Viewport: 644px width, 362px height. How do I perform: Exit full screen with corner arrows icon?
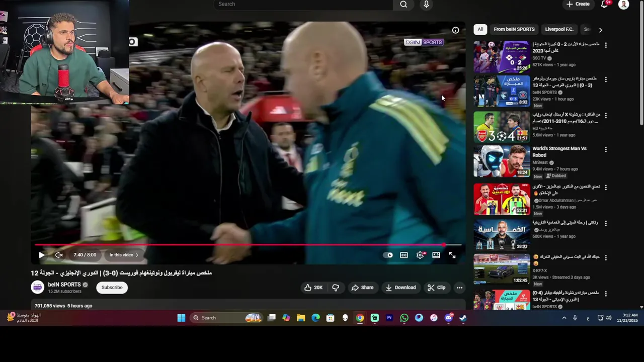click(452, 255)
